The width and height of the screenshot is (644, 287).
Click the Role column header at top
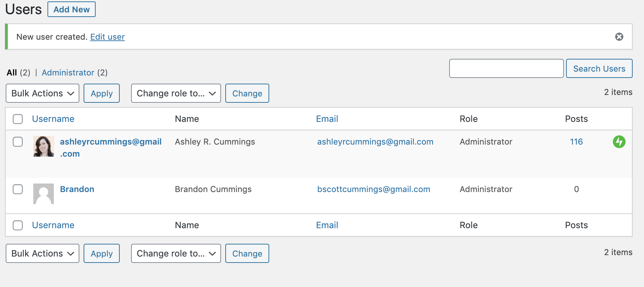pos(469,119)
